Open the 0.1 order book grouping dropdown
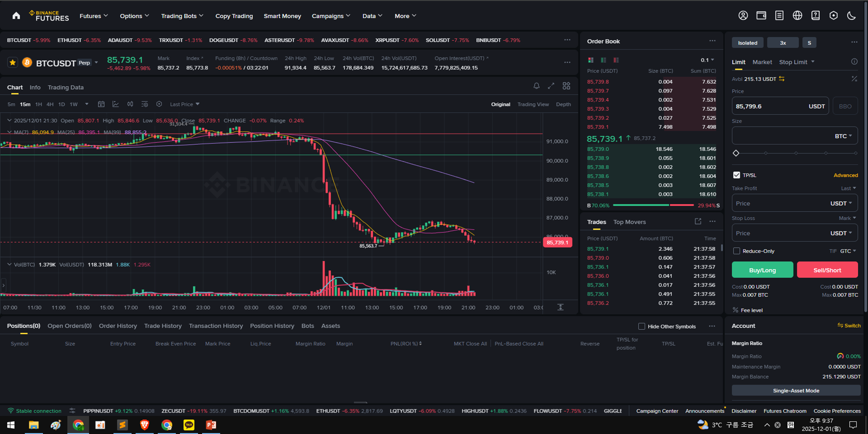Viewport: 868px width, 434px height. (x=707, y=60)
